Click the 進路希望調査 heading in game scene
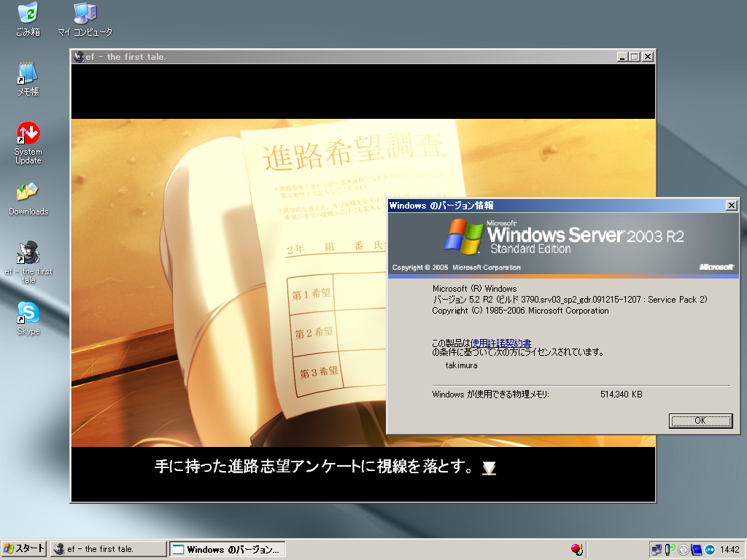 point(355,152)
